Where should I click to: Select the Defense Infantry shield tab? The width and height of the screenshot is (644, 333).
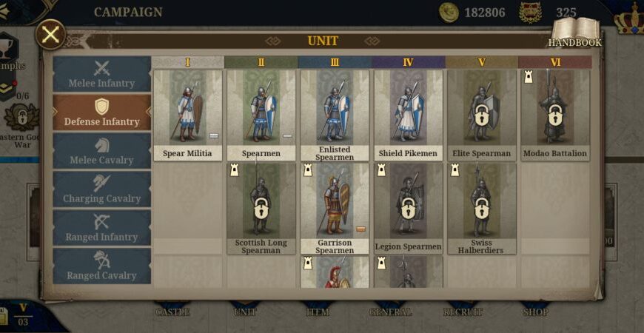(x=101, y=112)
